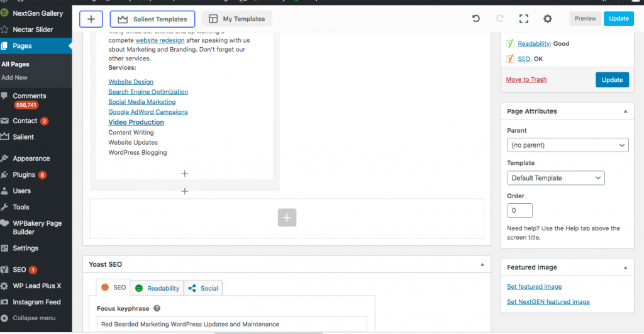Open Yoast Readability link in publish box

[533, 43]
